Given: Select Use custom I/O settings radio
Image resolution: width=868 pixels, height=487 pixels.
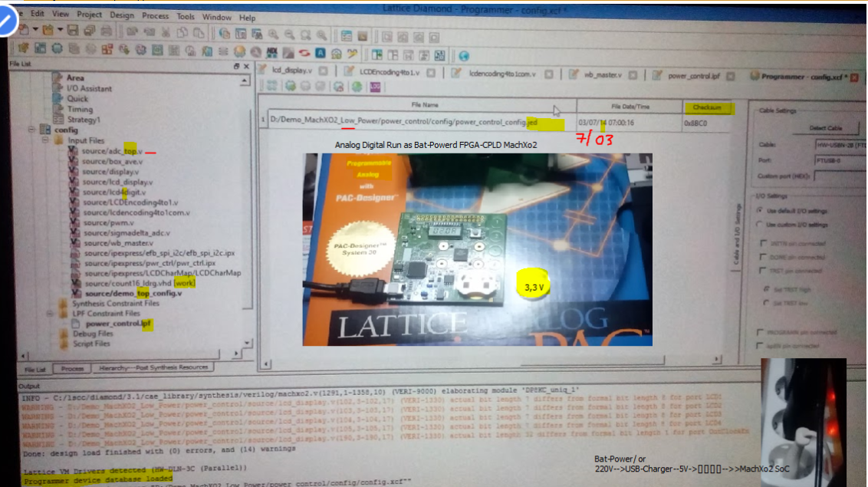Looking at the screenshot, I should (760, 225).
